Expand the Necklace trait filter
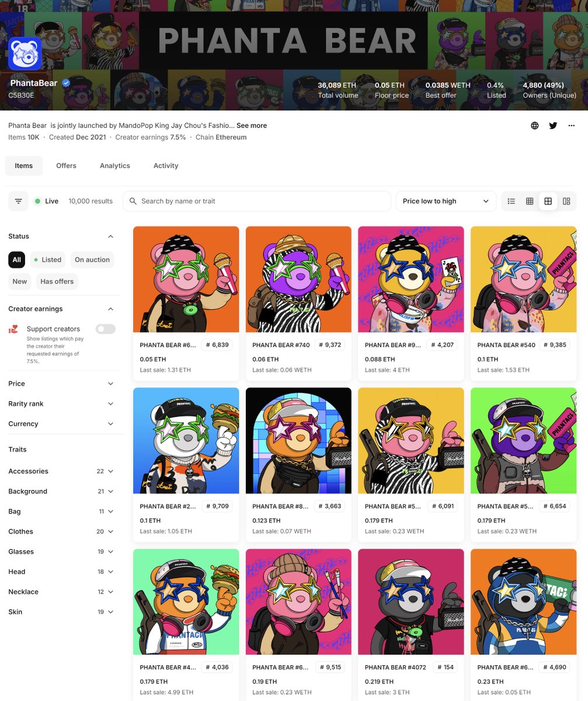588x701 pixels. click(x=61, y=592)
